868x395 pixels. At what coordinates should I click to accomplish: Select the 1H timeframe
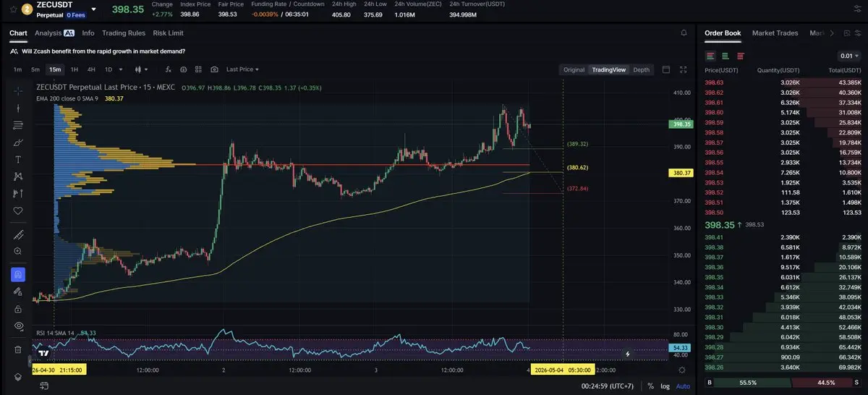point(74,69)
